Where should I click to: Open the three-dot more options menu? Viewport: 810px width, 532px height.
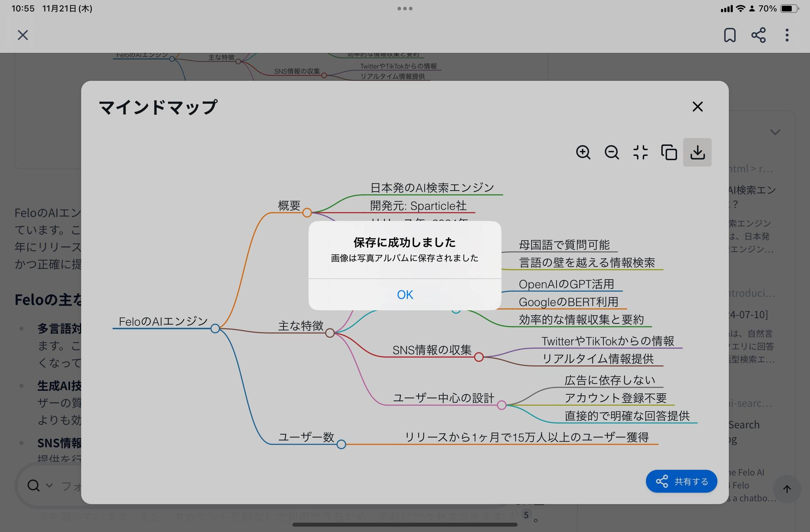(787, 35)
